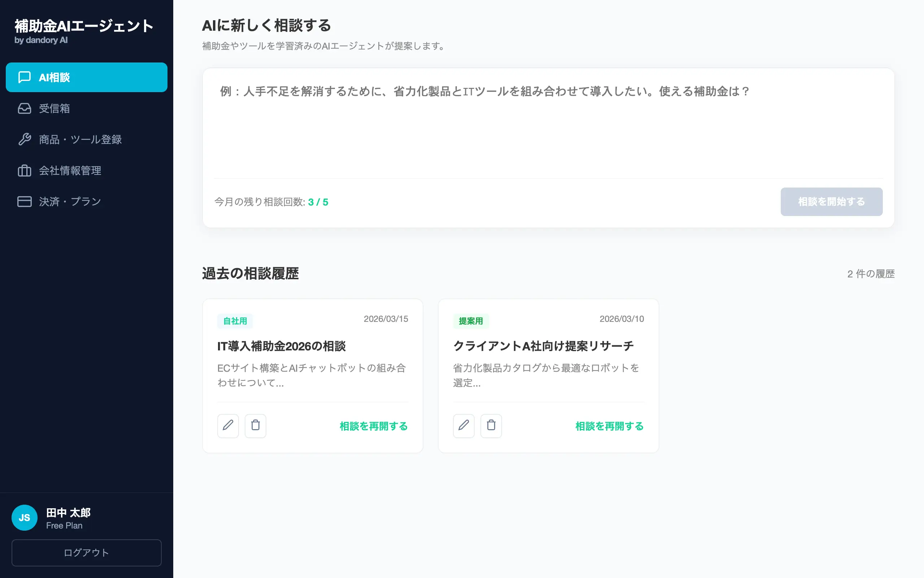
Task: Click the JS user avatar circle
Action: (x=25, y=518)
